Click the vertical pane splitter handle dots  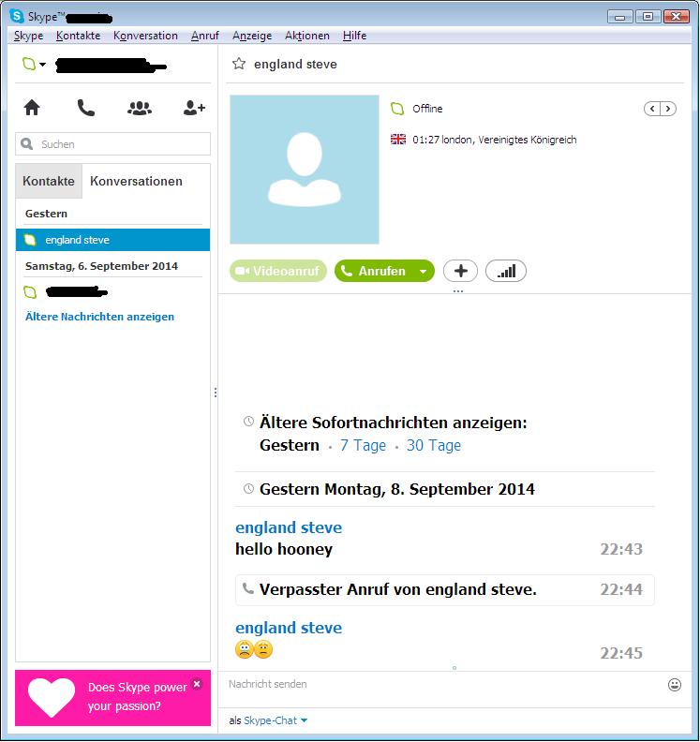pos(216,393)
